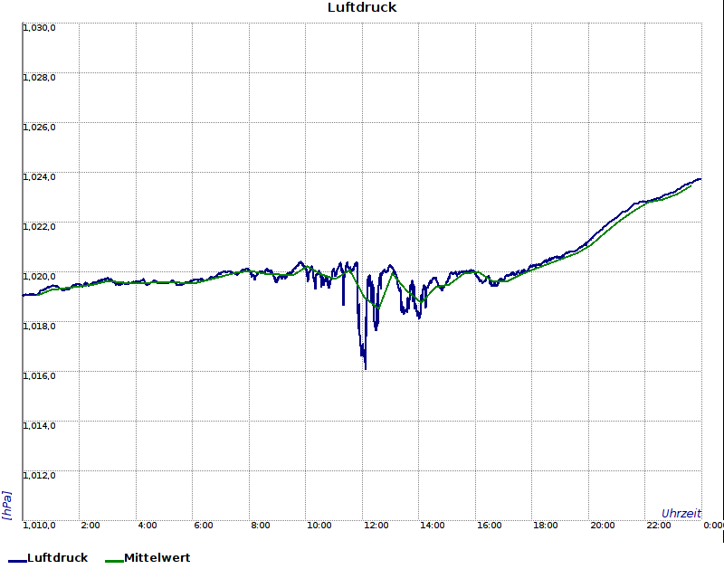
Task: Click the 12:00 time axis label
Action: click(376, 526)
